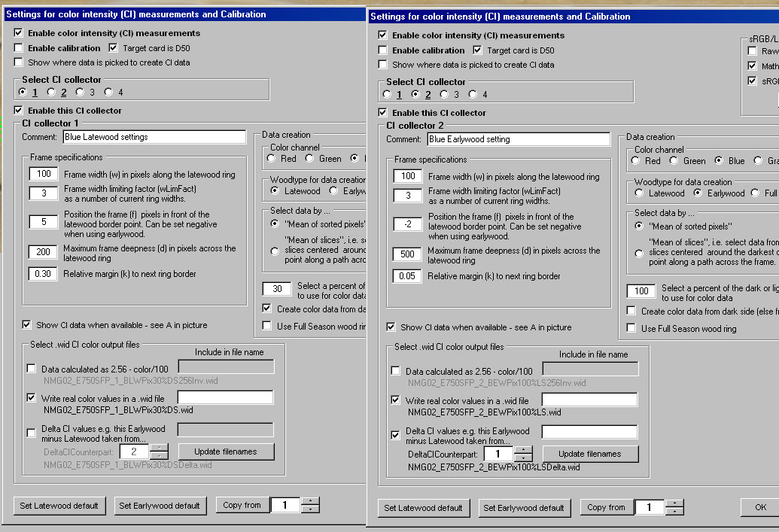
Task: Choose Green color channel in left window
Action: tap(309, 159)
